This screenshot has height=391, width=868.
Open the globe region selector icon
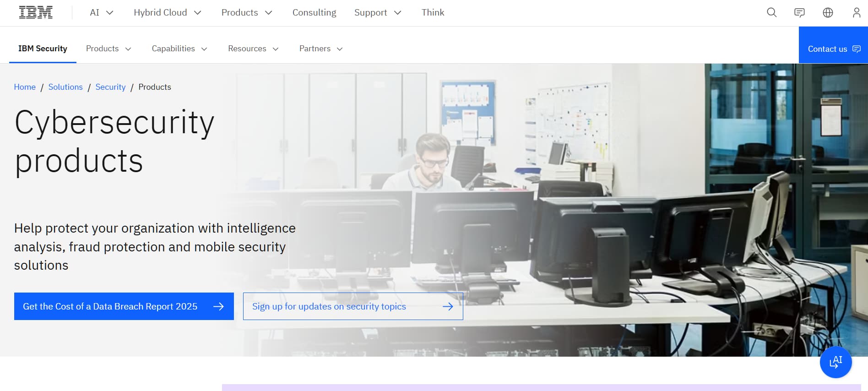(828, 12)
